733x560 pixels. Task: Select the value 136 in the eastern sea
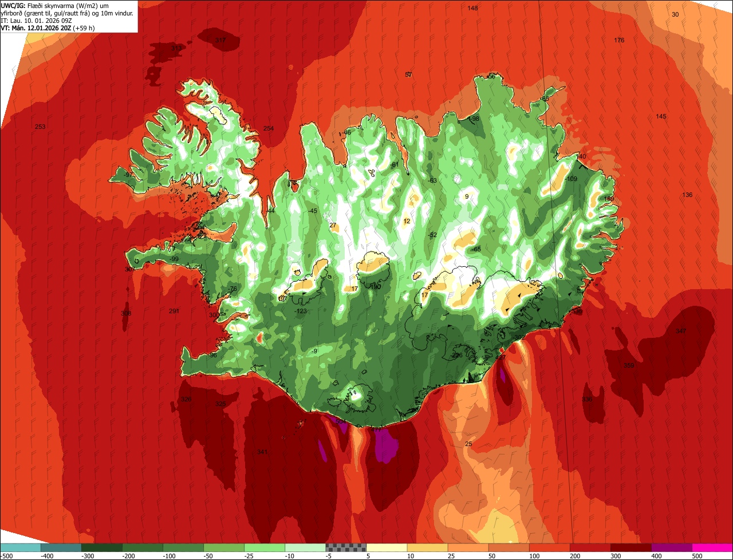click(687, 195)
